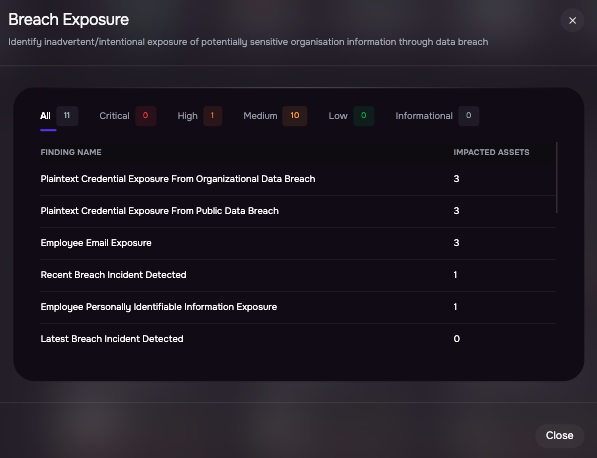Show the Low severity tab
This screenshot has height=458, width=597.
pos(338,116)
